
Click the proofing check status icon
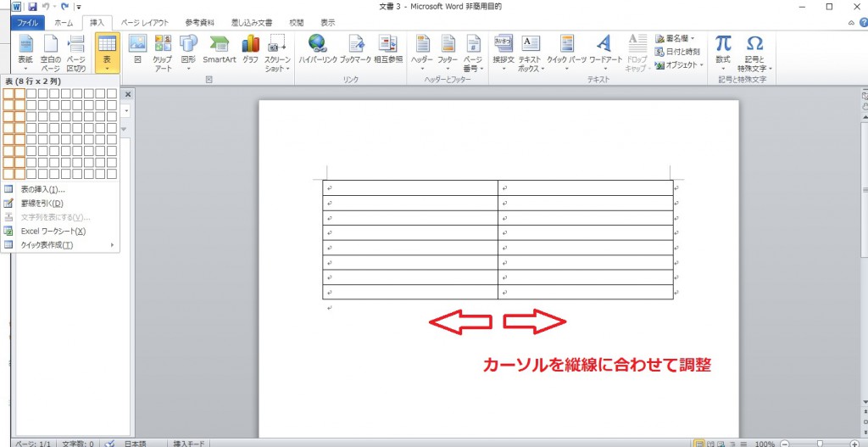(x=109, y=444)
